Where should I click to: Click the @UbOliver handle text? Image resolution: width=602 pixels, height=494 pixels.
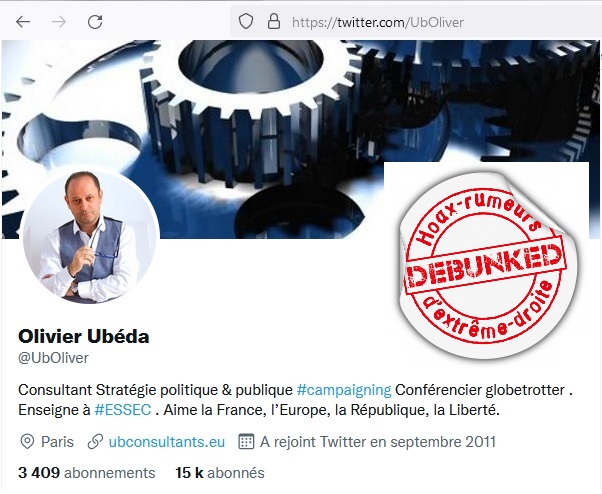click(53, 358)
